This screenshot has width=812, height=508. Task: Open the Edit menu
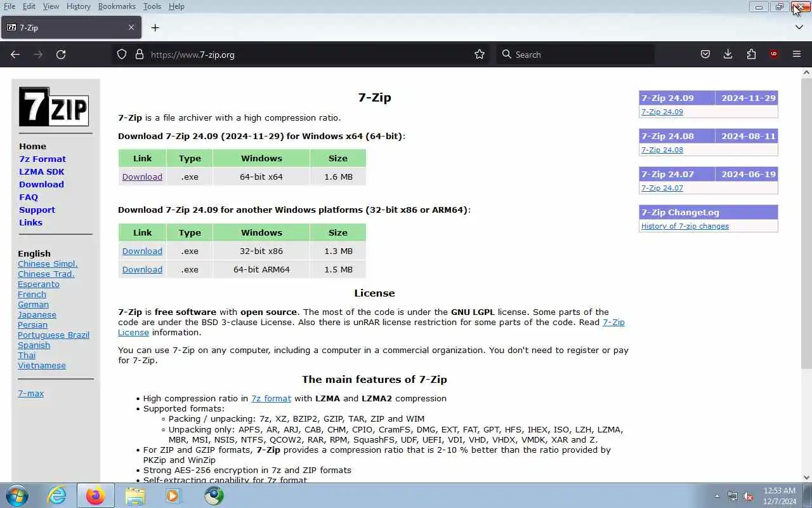pyautogui.click(x=29, y=6)
